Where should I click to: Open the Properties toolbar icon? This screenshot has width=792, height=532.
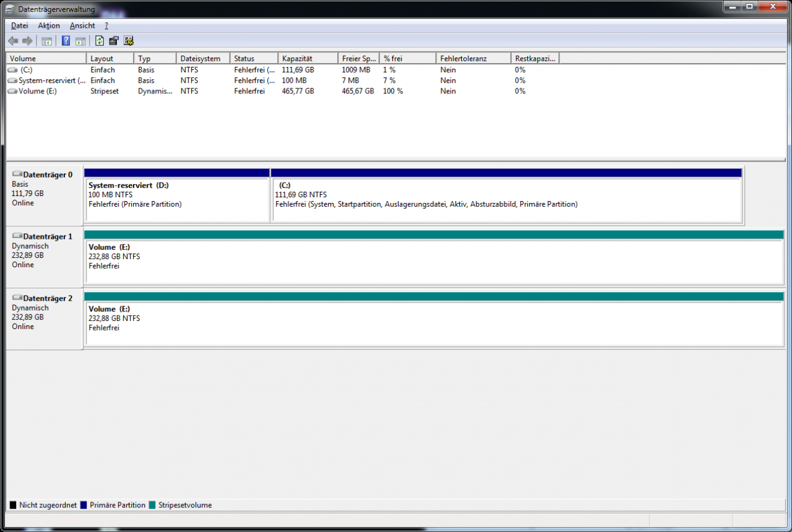pyautogui.click(x=114, y=41)
